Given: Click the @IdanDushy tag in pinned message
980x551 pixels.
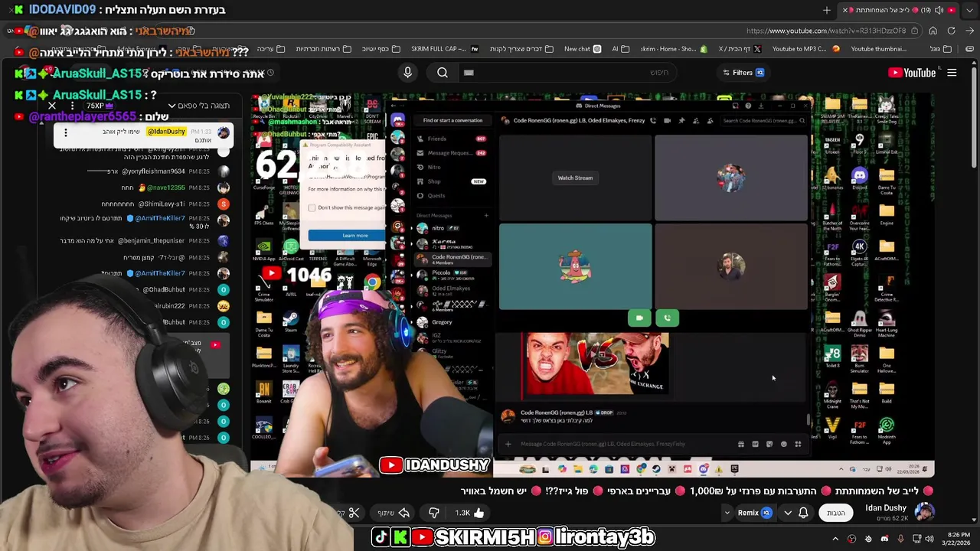Looking at the screenshot, I should tap(166, 132).
